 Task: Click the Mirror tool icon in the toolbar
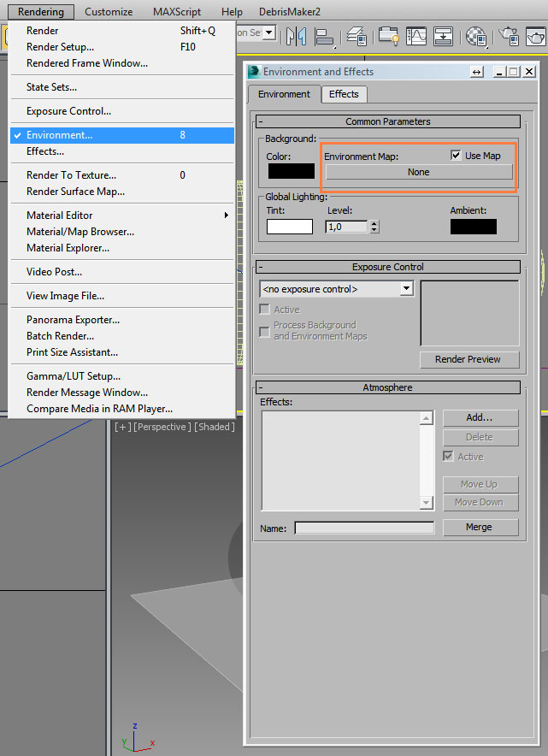tap(296, 37)
